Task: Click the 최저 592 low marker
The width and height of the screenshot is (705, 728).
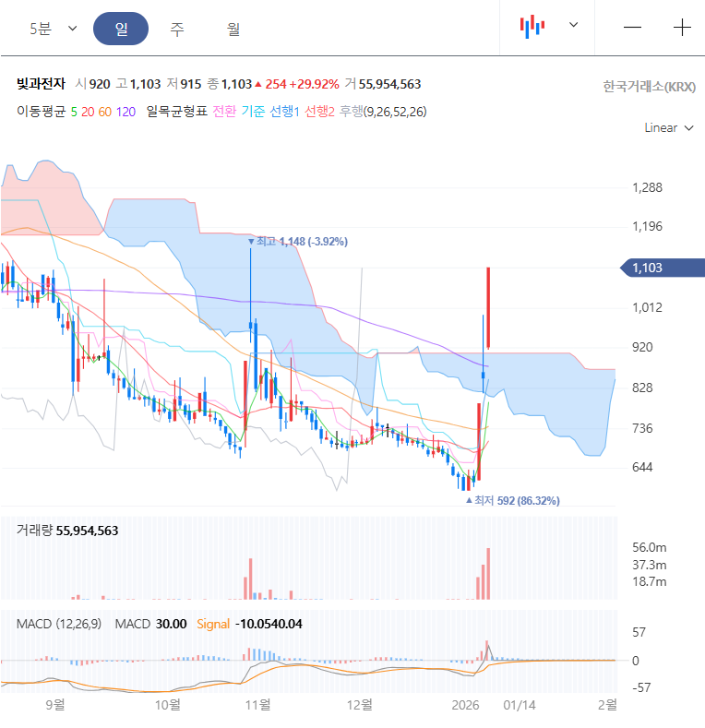Action: pos(513,500)
